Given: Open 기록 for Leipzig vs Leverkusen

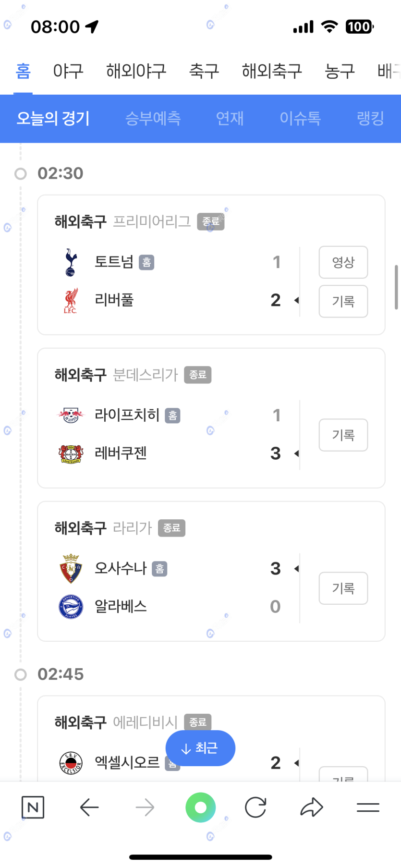Looking at the screenshot, I should click(x=343, y=435).
